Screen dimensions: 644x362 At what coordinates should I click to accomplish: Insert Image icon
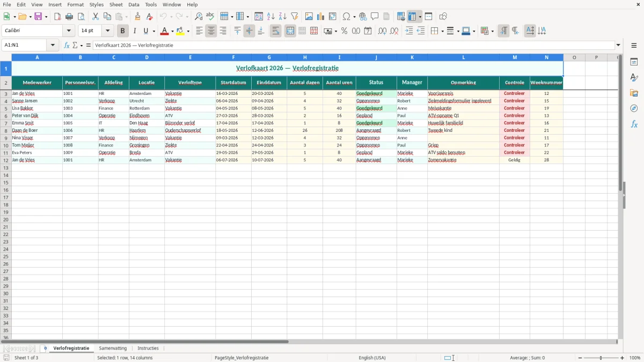pos(309,17)
